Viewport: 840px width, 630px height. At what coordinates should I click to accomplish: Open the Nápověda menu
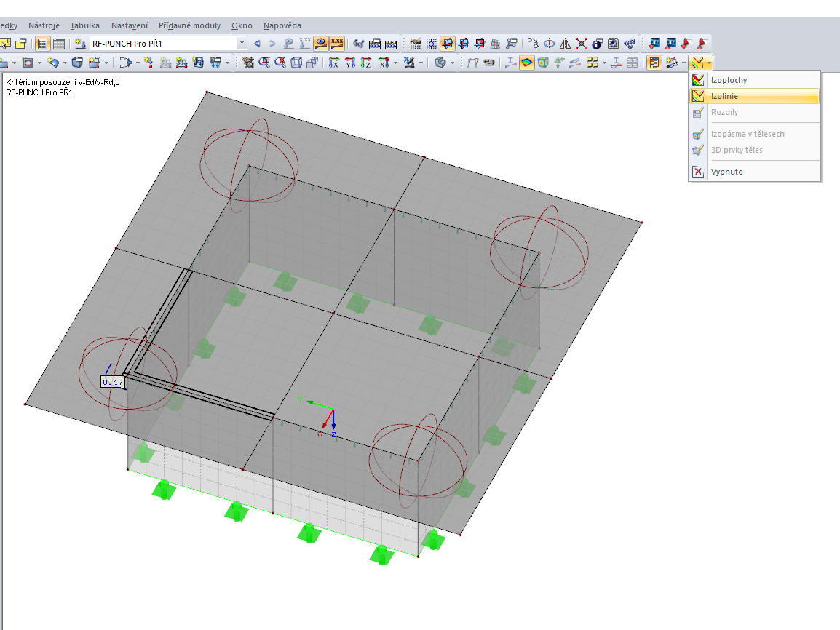coord(282,25)
